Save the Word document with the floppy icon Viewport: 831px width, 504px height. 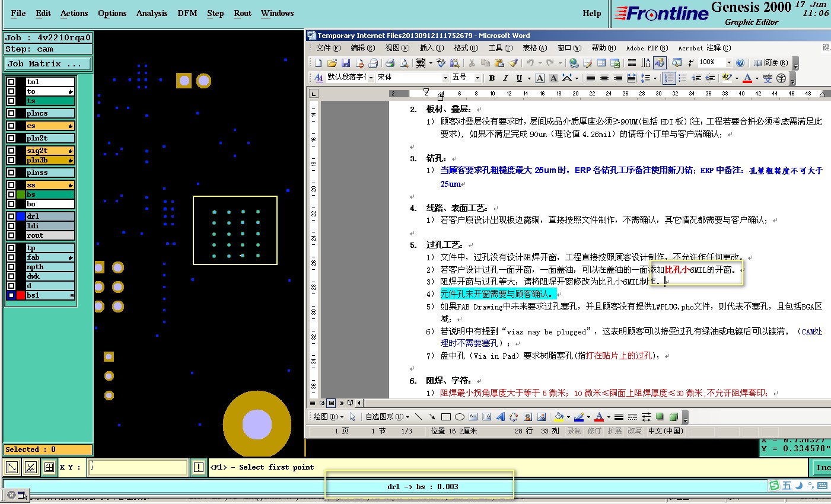pos(346,63)
